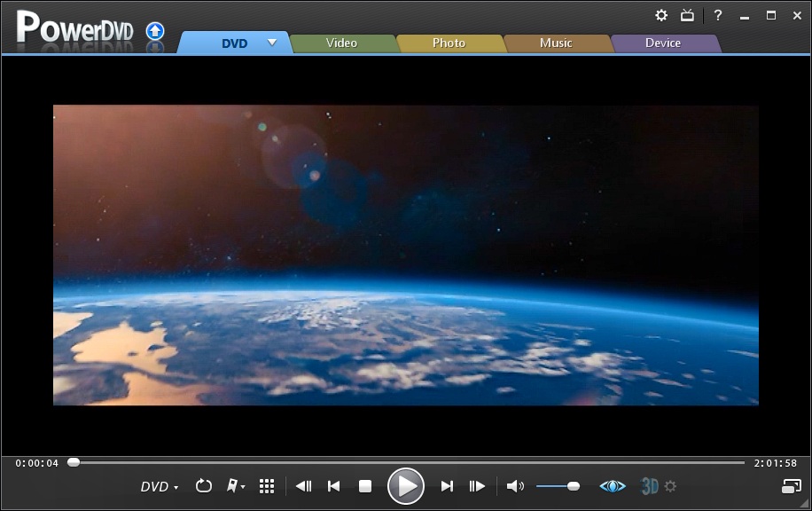Click the elapsed time 0:00:04

[x=36, y=463]
